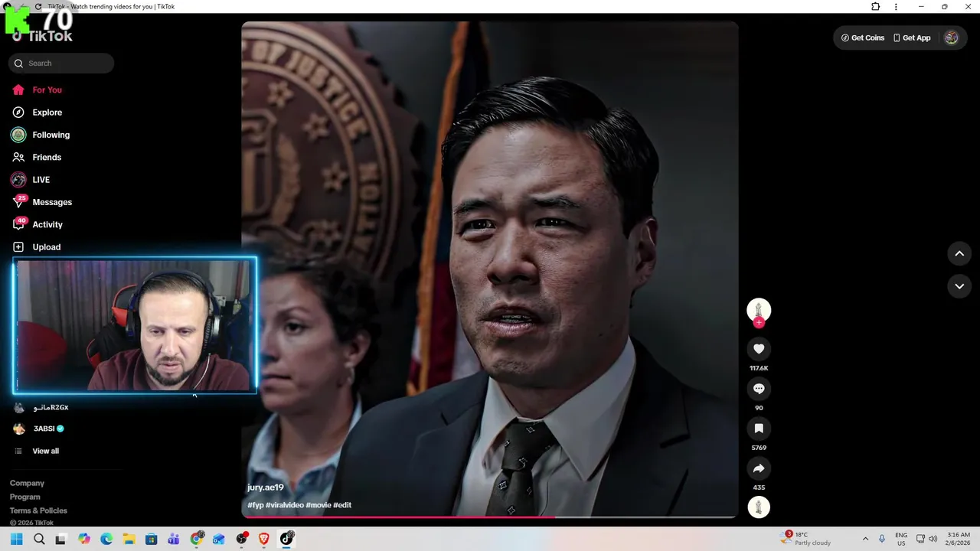Expand the Terms & Policies footer section
This screenshot has width=980, height=551.
coord(38,510)
